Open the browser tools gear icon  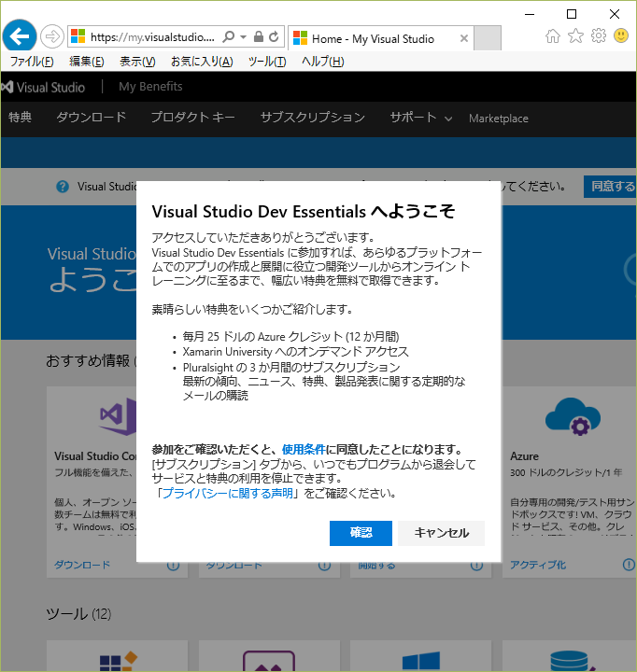tap(599, 36)
